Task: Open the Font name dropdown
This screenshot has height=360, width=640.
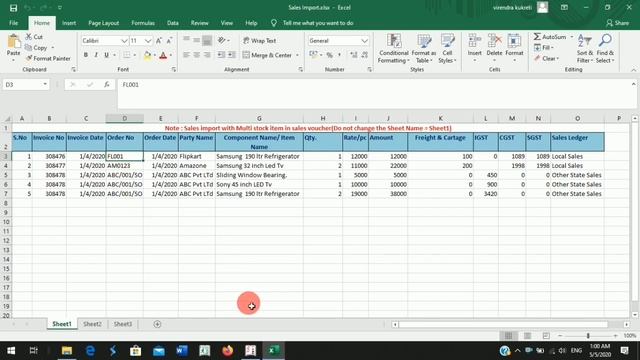Action: click(124, 41)
